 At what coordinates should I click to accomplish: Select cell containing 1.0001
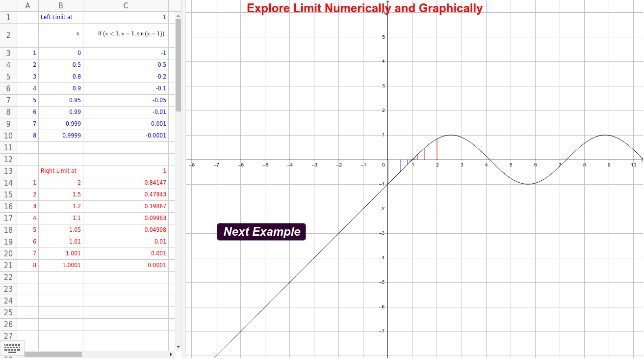(x=61, y=265)
